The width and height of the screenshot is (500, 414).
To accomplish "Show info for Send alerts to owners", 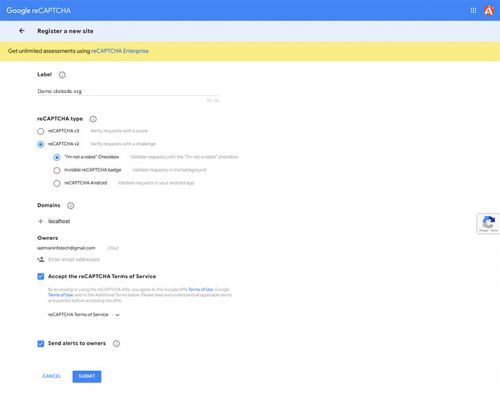I will click(x=116, y=344).
